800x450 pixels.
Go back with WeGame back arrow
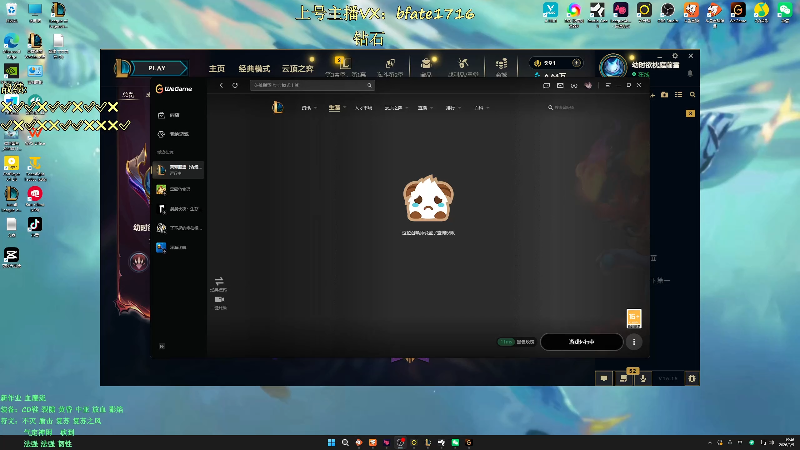click(x=221, y=85)
